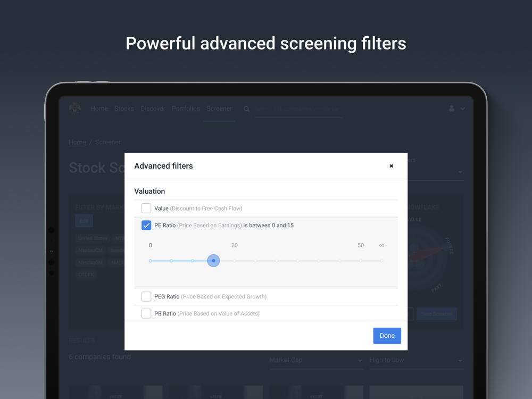Check the PB Ratio checkbox
This screenshot has width=532, height=399.
[x=146, y=314]
